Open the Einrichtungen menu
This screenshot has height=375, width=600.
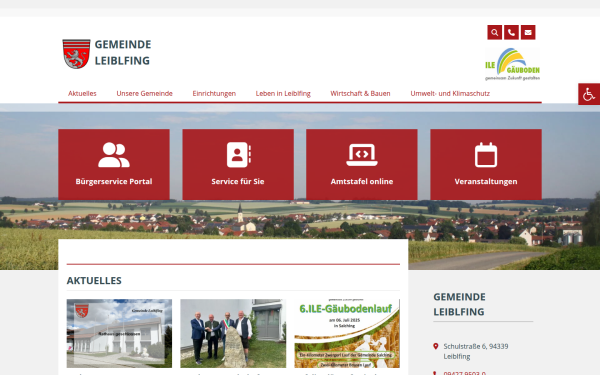point(214,93)
